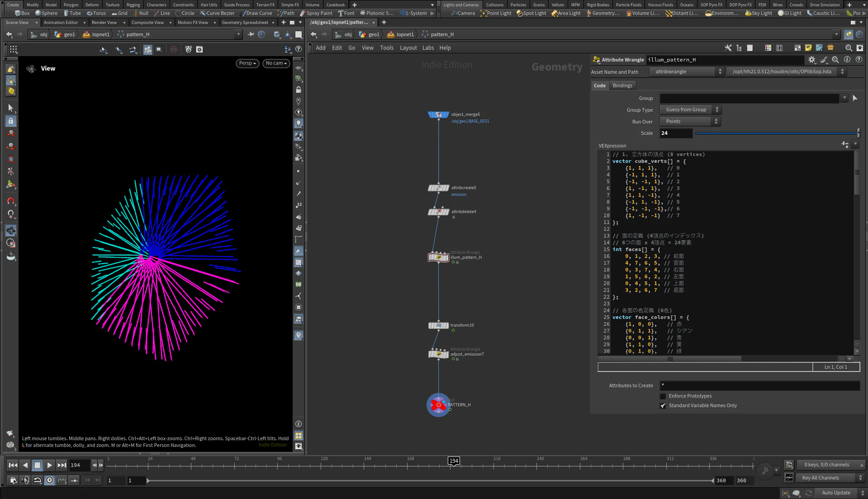Select the Torus shelf tool
This screenshot has width=868, height=499.
96,13
